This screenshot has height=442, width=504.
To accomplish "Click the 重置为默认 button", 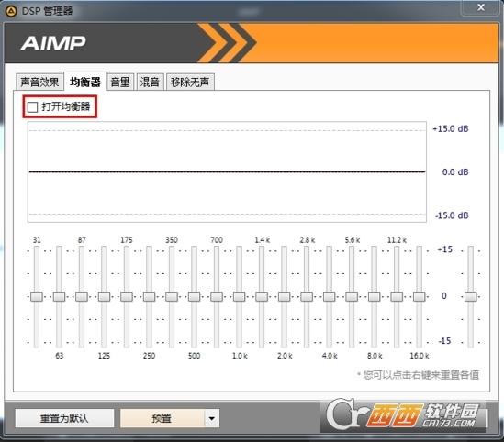I will (x=64, y=418).
